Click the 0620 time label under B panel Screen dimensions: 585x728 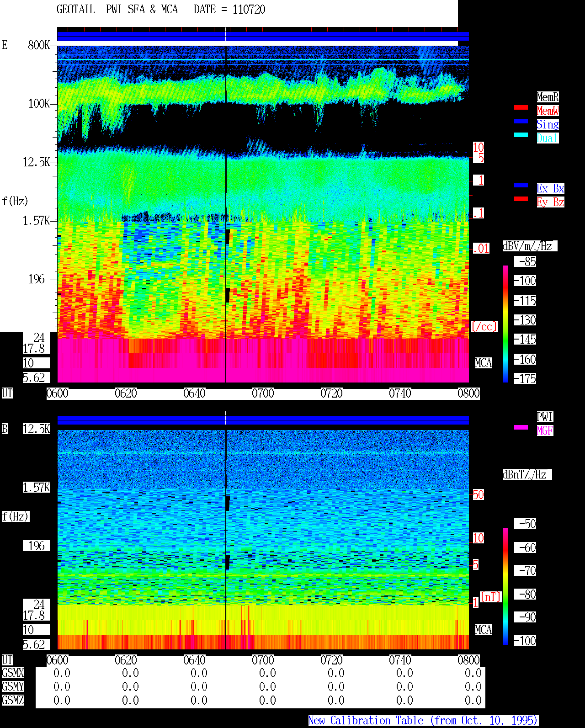(x=126, y=660)
